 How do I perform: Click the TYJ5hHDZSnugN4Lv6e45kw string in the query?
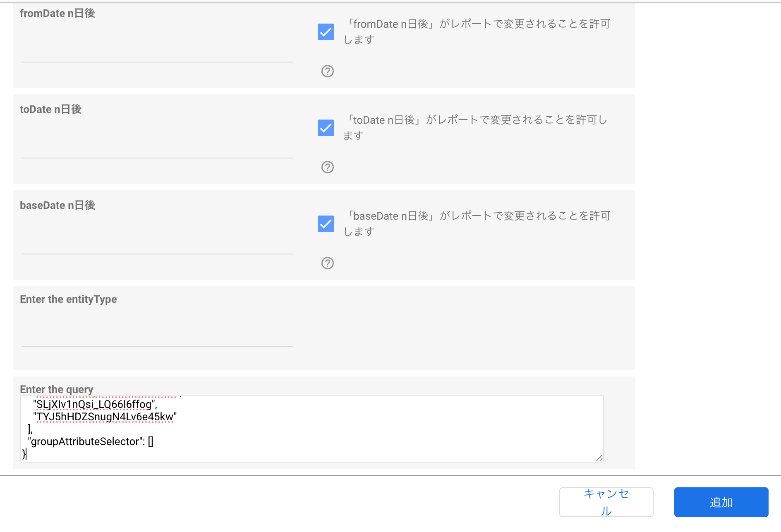105,417
